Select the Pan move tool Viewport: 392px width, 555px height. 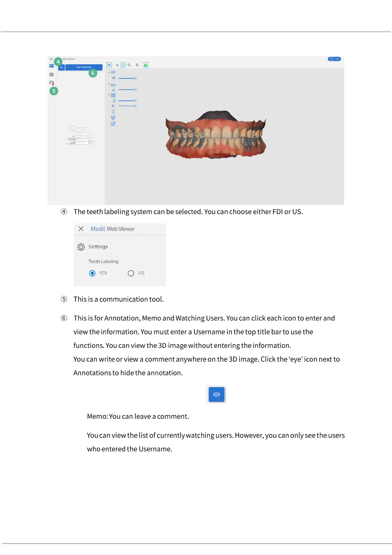tap(117, 65)
